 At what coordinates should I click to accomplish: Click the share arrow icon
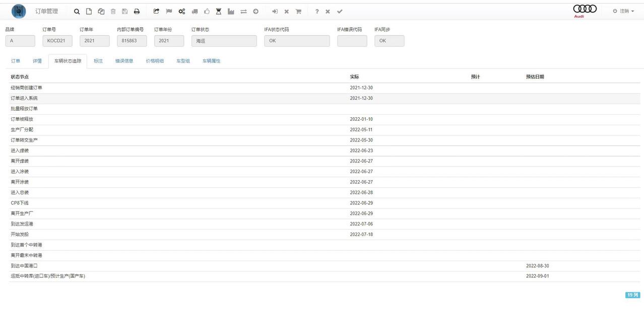(x=156, y=11)
